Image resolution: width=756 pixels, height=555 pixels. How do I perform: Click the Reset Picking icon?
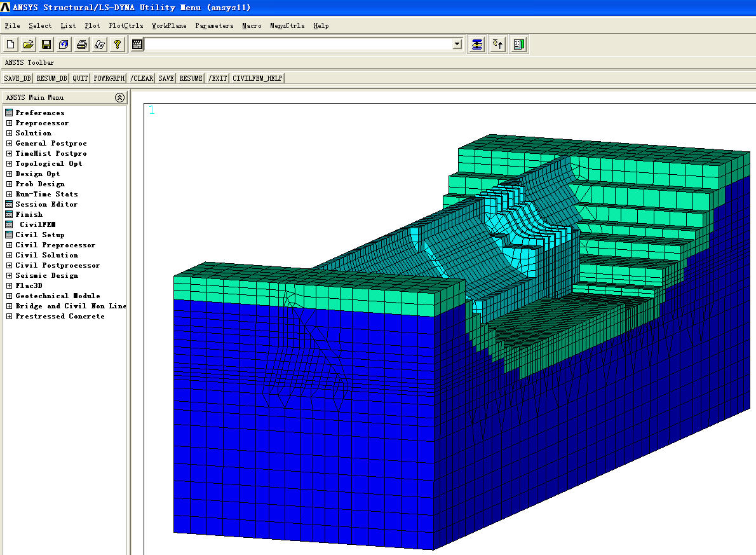point(497,45)
